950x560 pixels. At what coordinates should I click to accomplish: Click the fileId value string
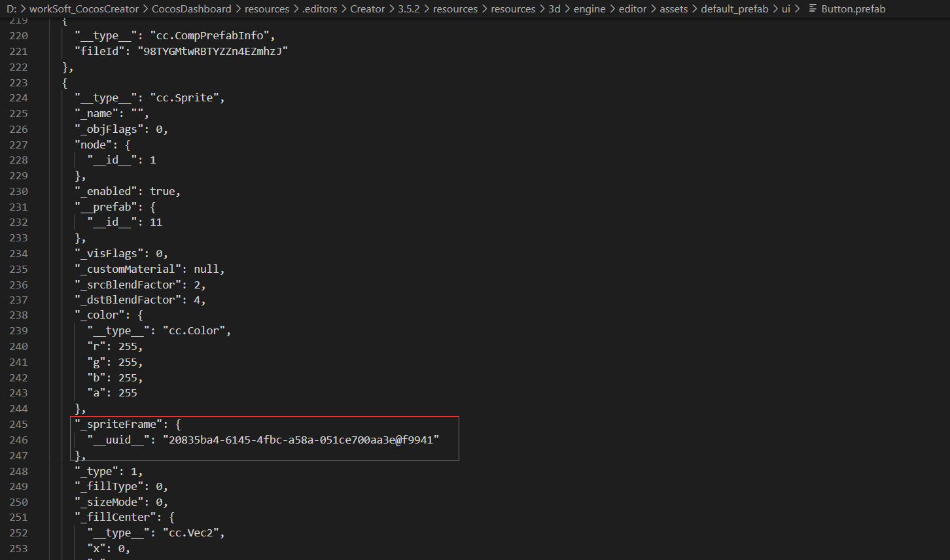coord(212,51)
